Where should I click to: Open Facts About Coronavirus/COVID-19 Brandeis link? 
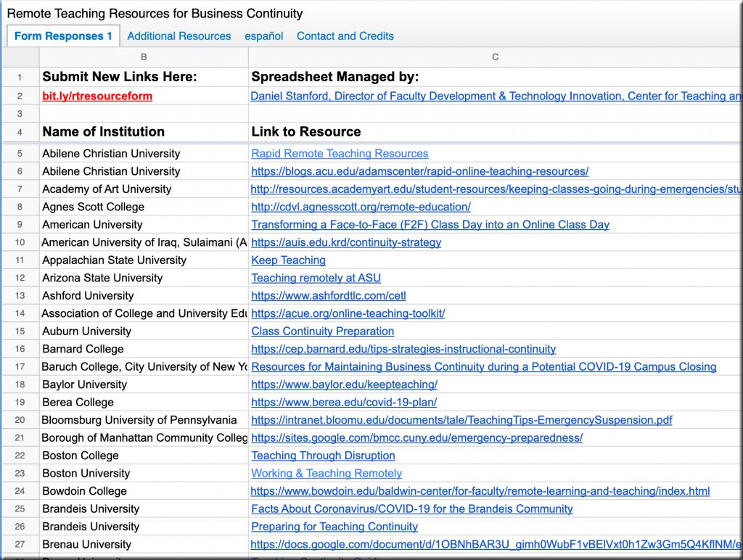pos(412,508)
